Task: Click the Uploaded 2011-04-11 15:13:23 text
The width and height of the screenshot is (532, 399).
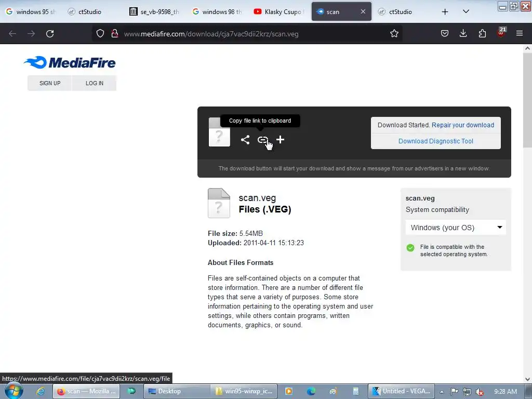Action: pyautogui.click(x=256, y=243)
